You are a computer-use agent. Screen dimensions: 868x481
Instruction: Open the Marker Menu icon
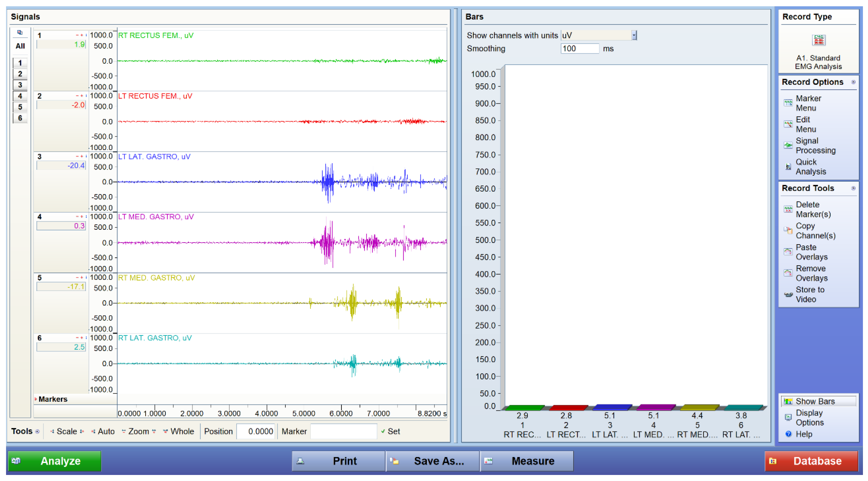[x=788, y=103]
